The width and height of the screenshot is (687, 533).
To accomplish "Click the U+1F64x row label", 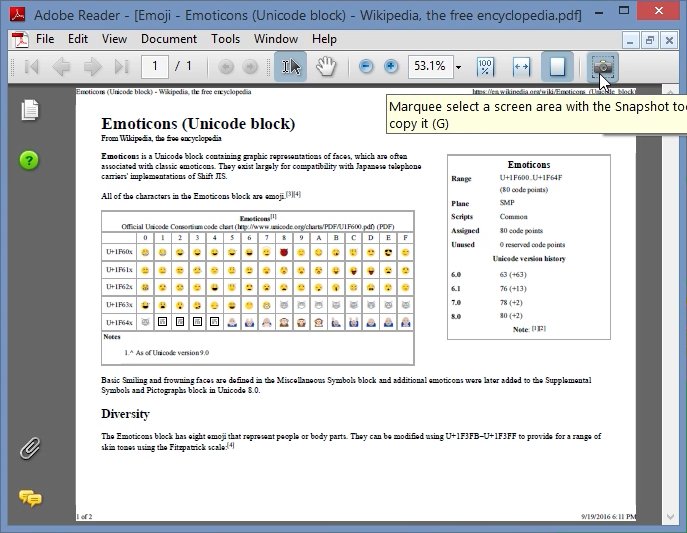I will tap(119, 323).
